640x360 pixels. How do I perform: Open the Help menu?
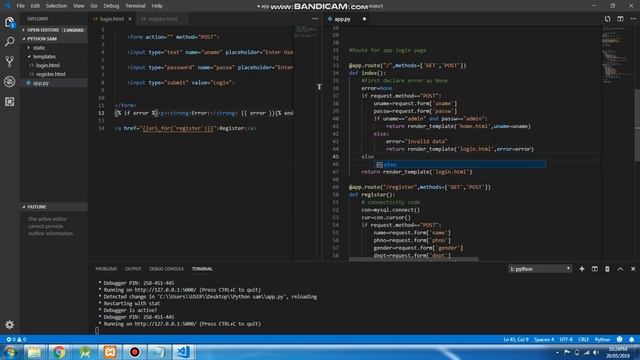point(157,6)
